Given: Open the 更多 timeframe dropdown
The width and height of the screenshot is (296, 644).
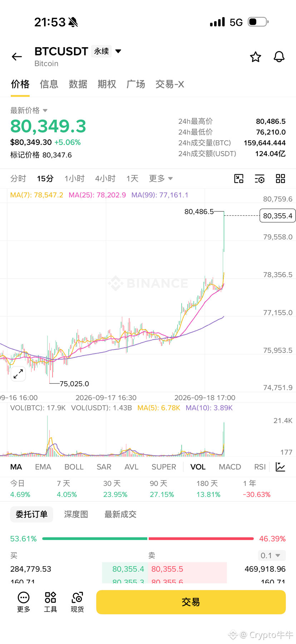Looking at the screenshot, I should (x=161, y=179).
